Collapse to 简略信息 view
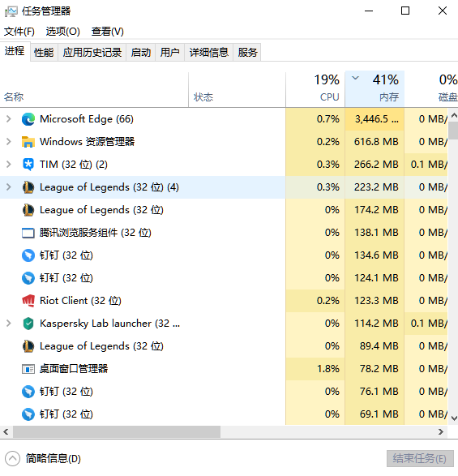The width and height of the screenshot is (458, 476). [x=43, y=459]
